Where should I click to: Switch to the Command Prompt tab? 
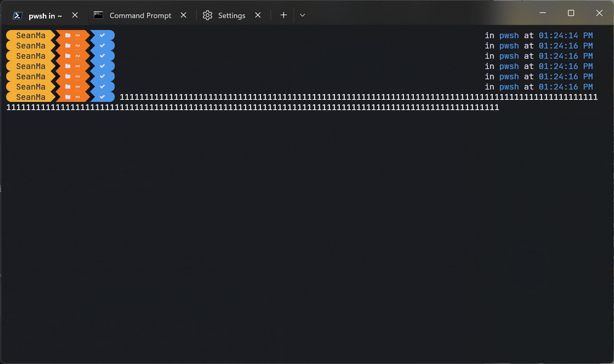140,15
